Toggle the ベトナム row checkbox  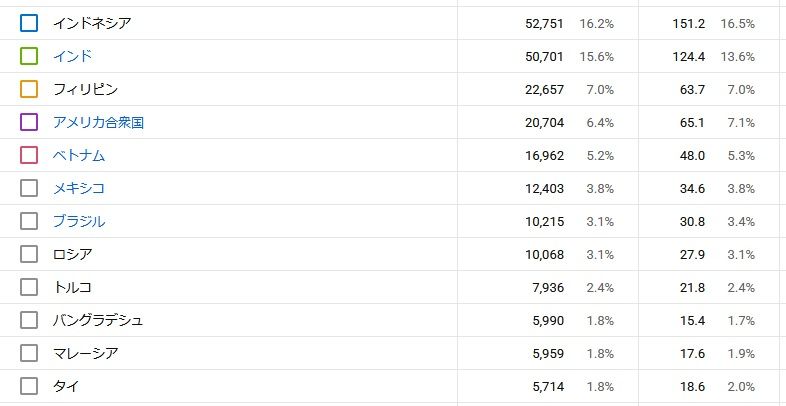pyautogui.click(x=29, y=155)
